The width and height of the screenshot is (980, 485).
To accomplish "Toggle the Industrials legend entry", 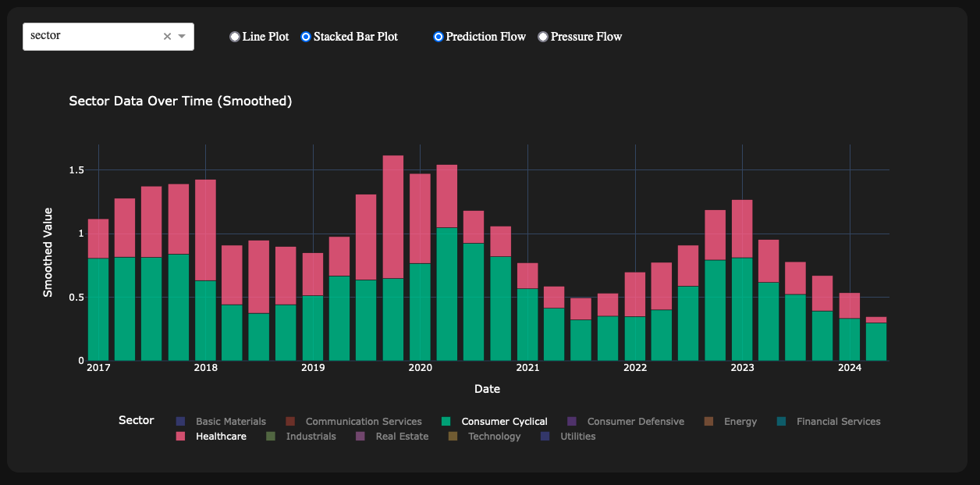I will tap(311, 436).
